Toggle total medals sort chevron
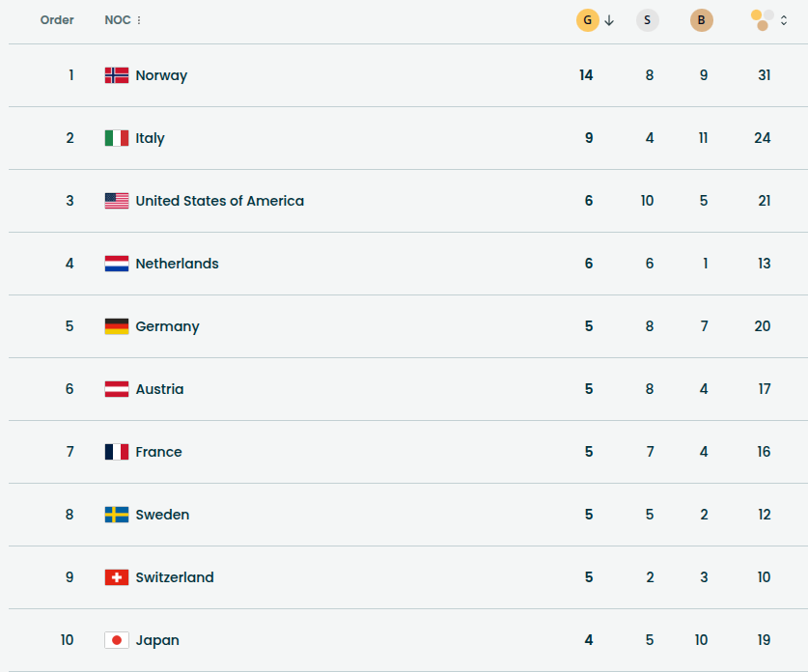808x672 pixels. tap(784, 20)
